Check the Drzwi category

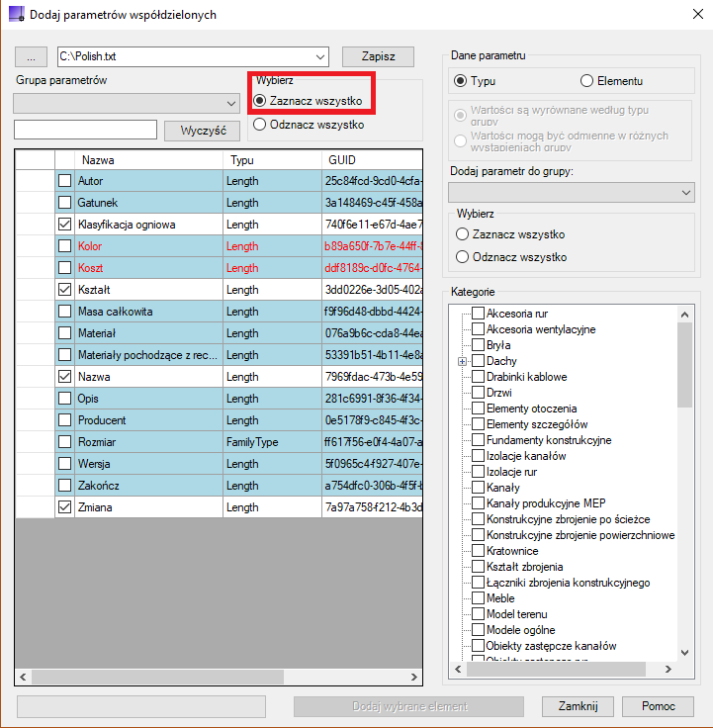point(478,392)
